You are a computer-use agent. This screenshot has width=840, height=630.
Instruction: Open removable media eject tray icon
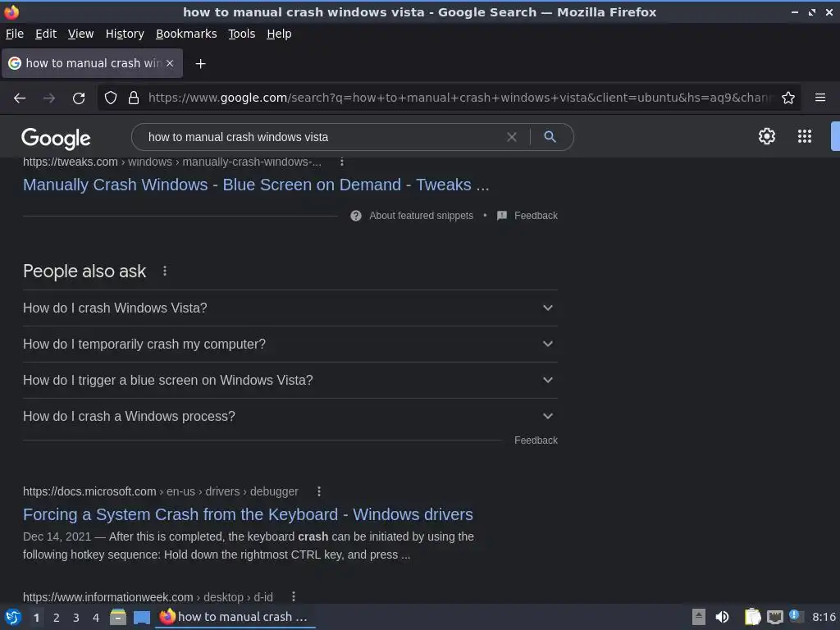point(699,617)
